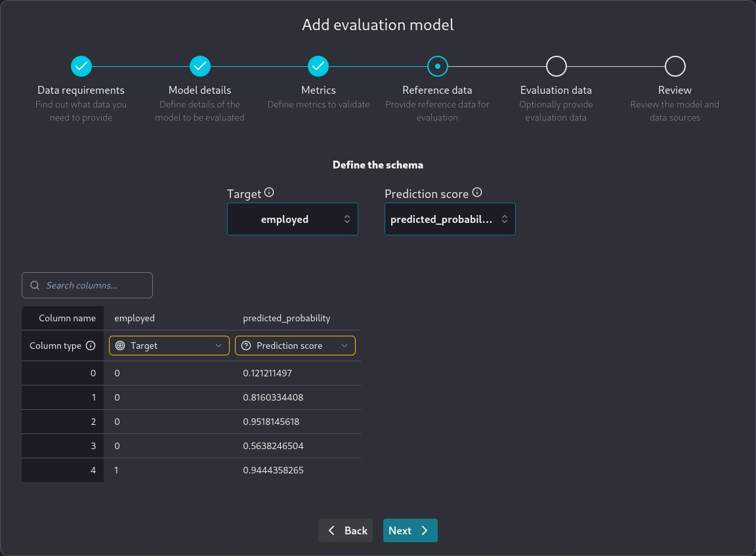
Task: Click the question mark icon in Prediction score selector
Action: pyautogui.click(x=246, y=346)
